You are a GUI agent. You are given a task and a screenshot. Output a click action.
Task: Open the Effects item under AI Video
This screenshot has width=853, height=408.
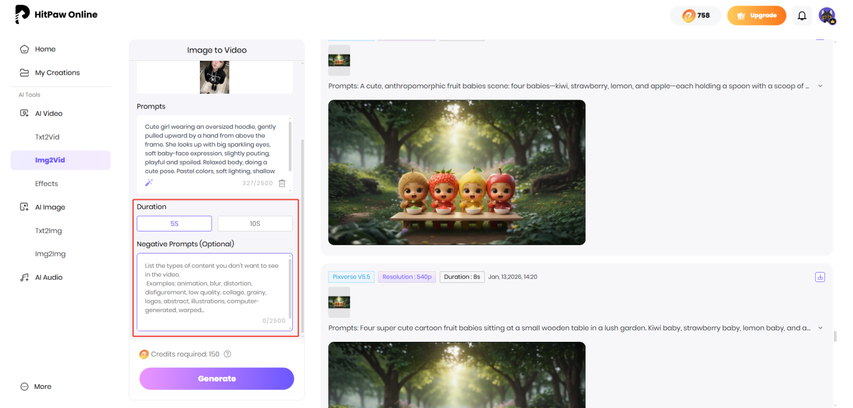[47, 184]
